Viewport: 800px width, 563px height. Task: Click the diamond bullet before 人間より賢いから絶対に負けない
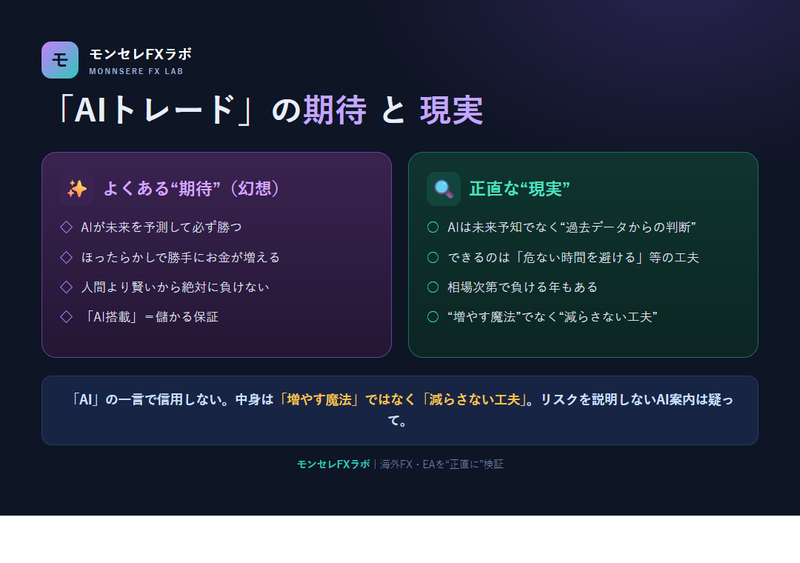click(66, 287)
